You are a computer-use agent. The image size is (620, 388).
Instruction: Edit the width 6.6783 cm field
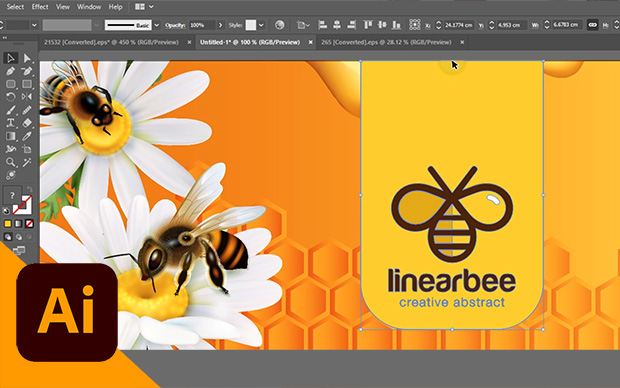[x=567, y=25]
